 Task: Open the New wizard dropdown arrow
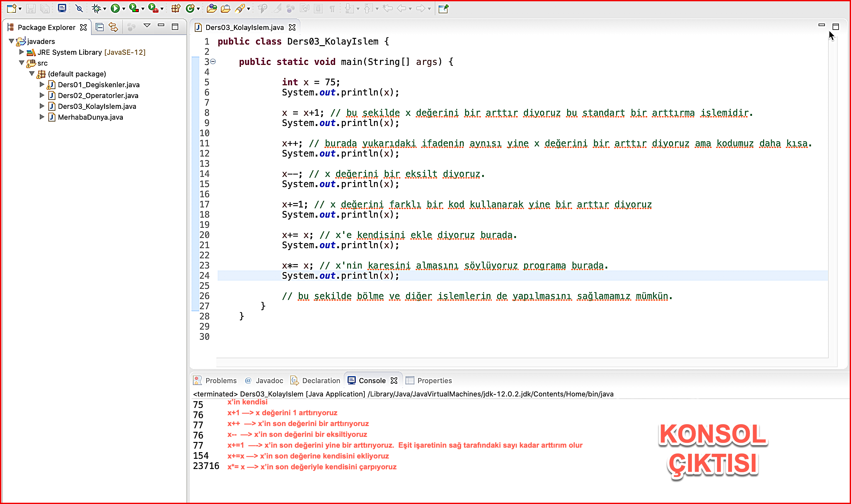point(20,9)
